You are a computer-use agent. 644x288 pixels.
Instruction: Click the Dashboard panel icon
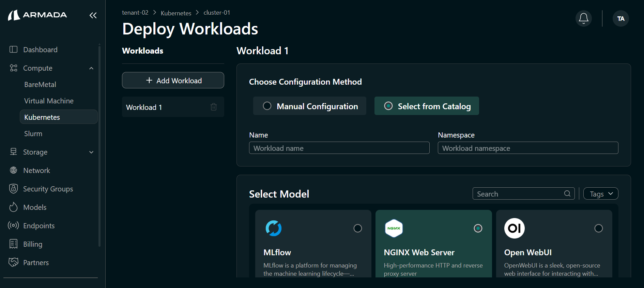pyautogui.click(x=14, y=49)
